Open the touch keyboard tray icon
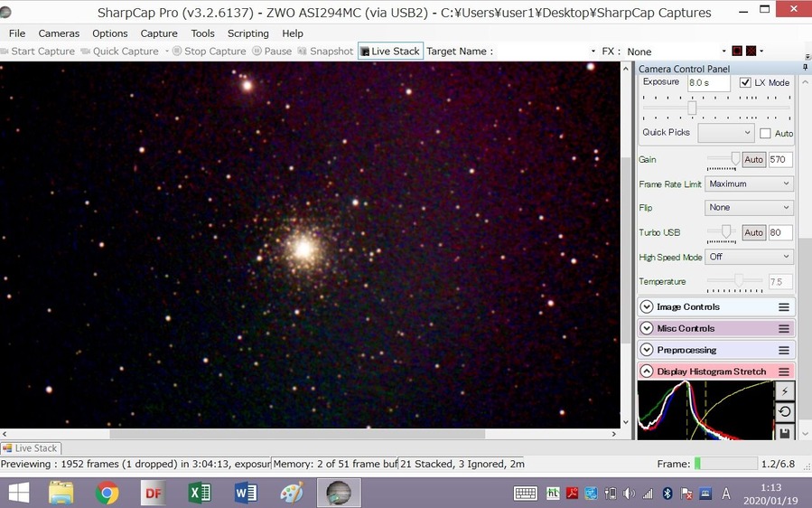Screen dimensions: 812x508 (x=525, y=493)
